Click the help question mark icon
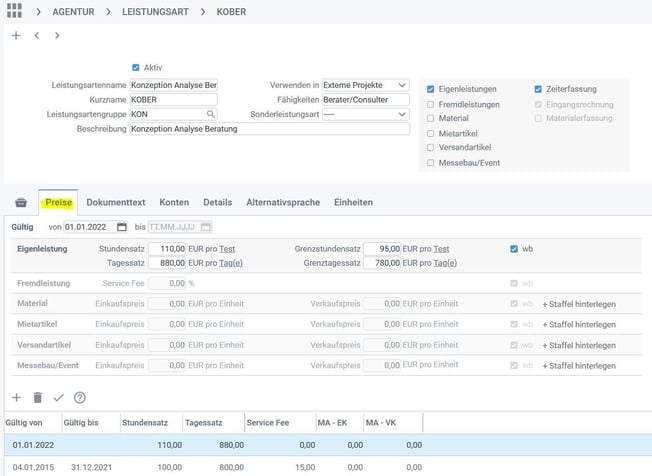This screenshot has width=652, height=476. tap(80, 398)
